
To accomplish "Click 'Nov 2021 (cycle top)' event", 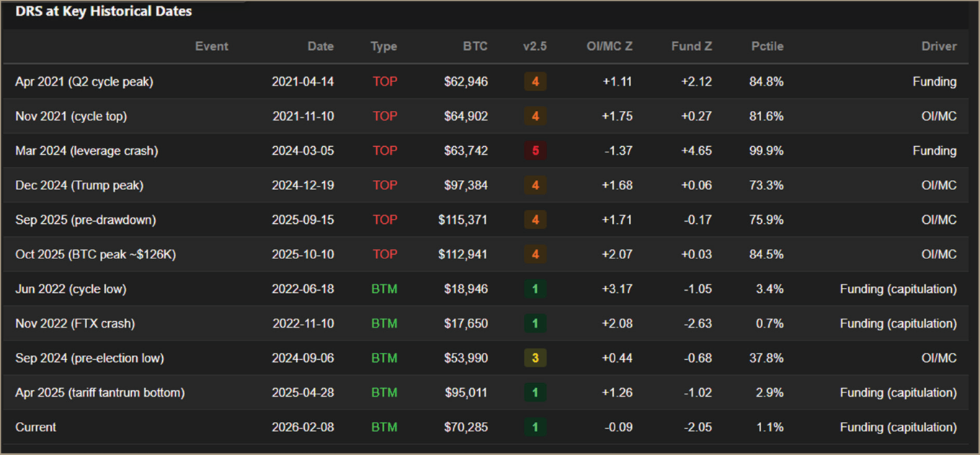I will 71,116.
